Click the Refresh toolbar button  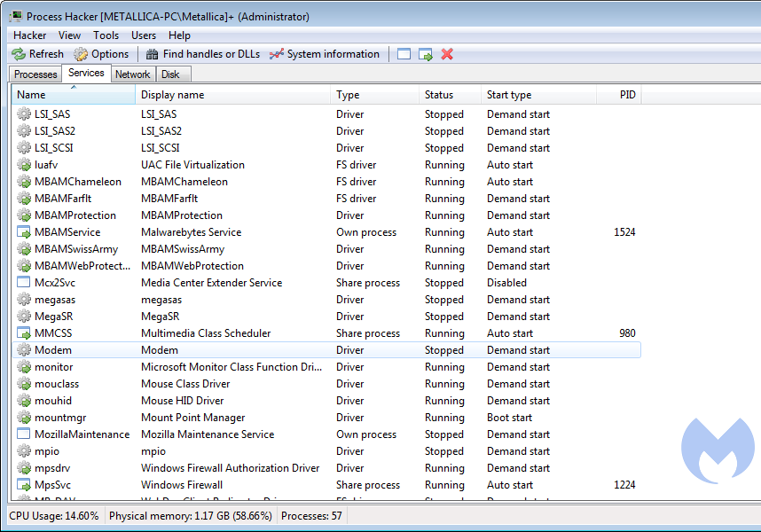(38, 54)
